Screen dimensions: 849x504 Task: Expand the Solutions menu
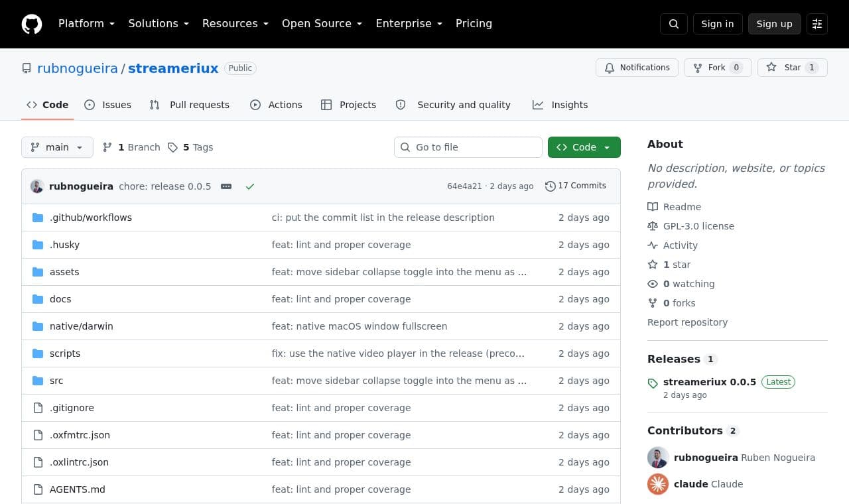coord(159,24)
